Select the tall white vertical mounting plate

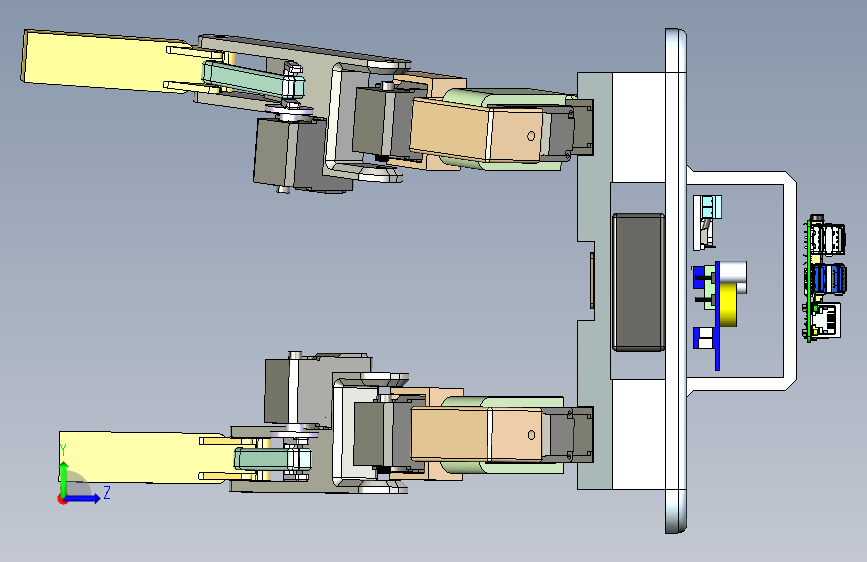pyautogui.click(x=676, y=281)
